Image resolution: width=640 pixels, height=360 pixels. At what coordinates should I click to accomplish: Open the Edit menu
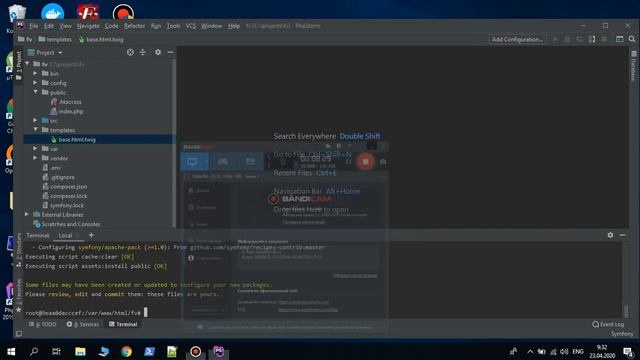[49, 26]
